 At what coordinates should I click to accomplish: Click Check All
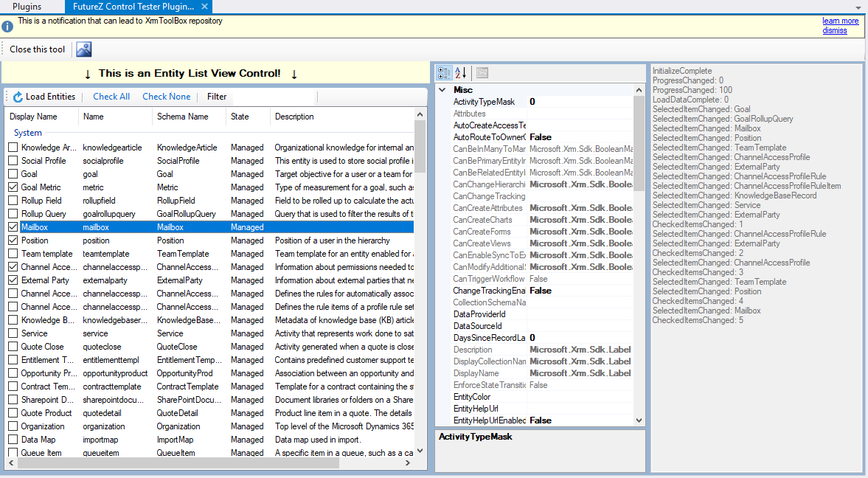point(111,97)
